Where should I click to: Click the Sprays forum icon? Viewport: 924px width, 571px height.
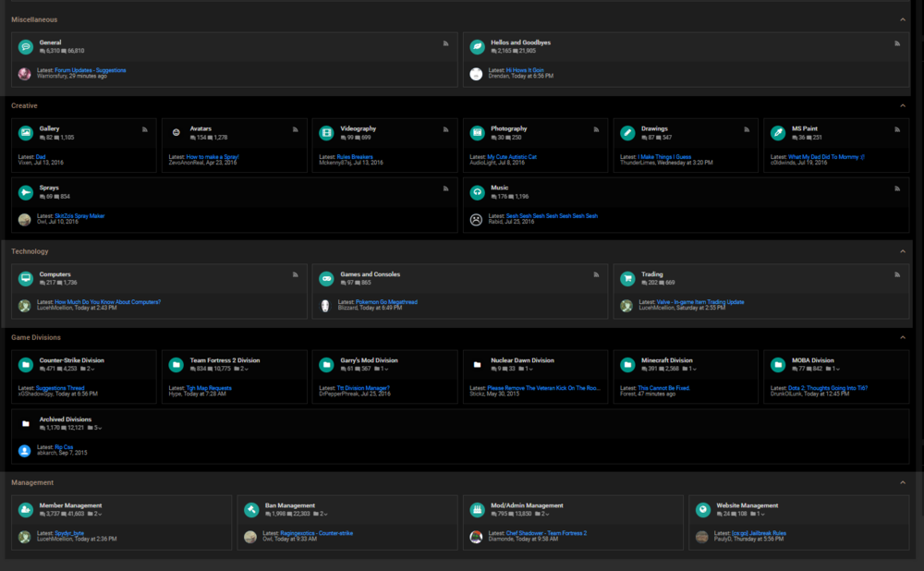tap(25, 192)
